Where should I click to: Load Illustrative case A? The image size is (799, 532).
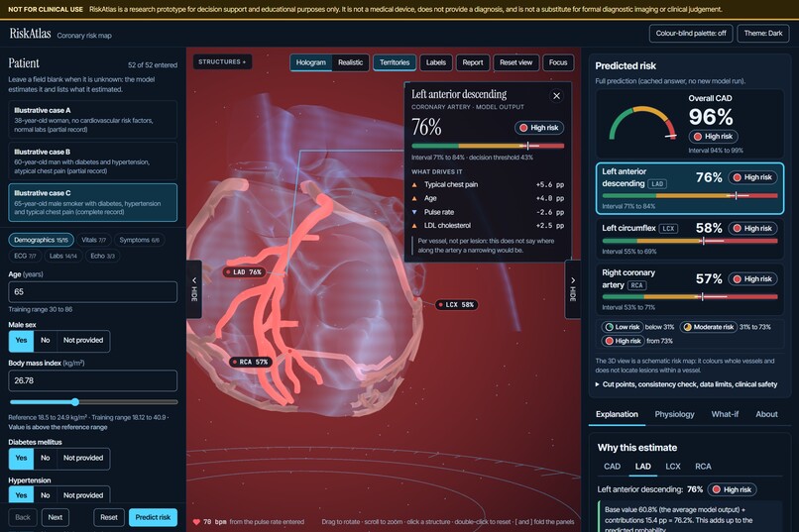pos(93,120)
